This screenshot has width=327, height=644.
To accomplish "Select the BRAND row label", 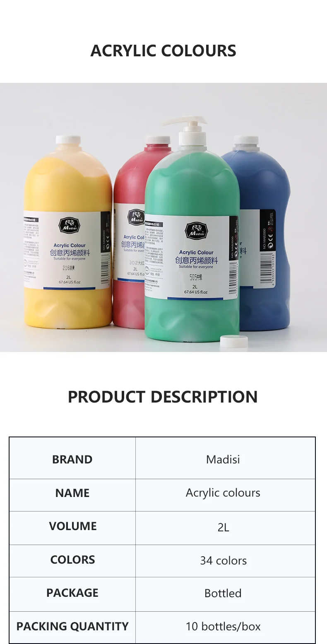I will 72,459.
